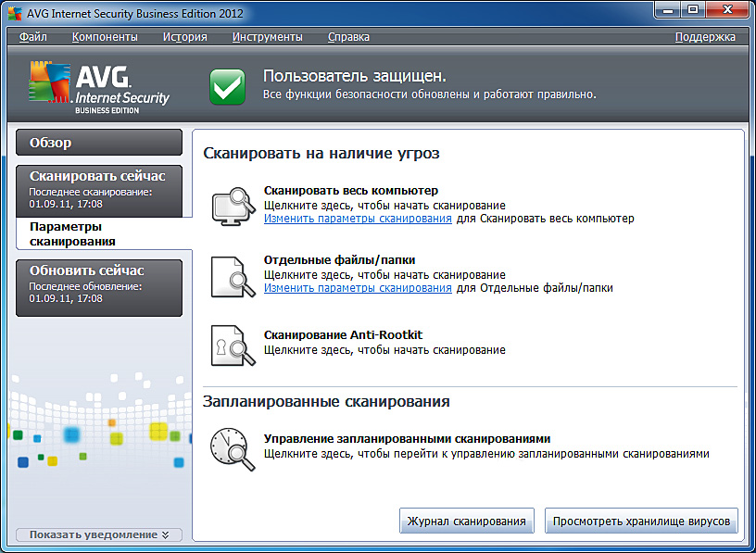Open the История menu
The width and height of the screenshot is (756, 553).
tap(184, 37)
